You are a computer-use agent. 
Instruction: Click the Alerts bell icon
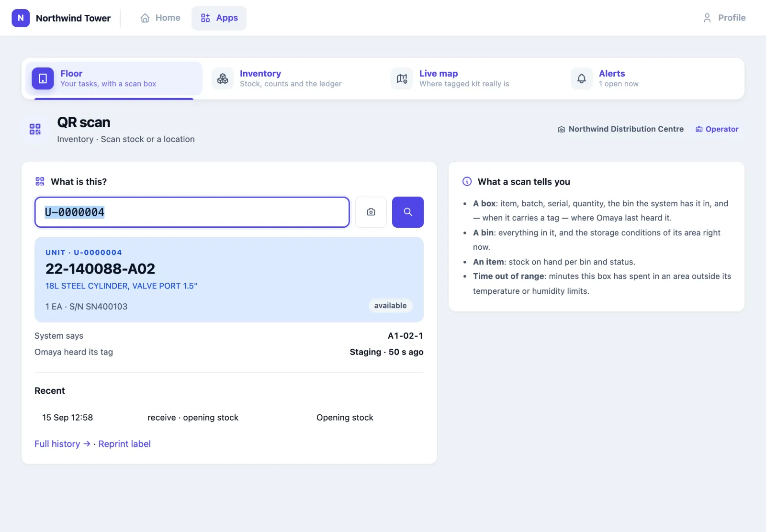click(582, 78)
